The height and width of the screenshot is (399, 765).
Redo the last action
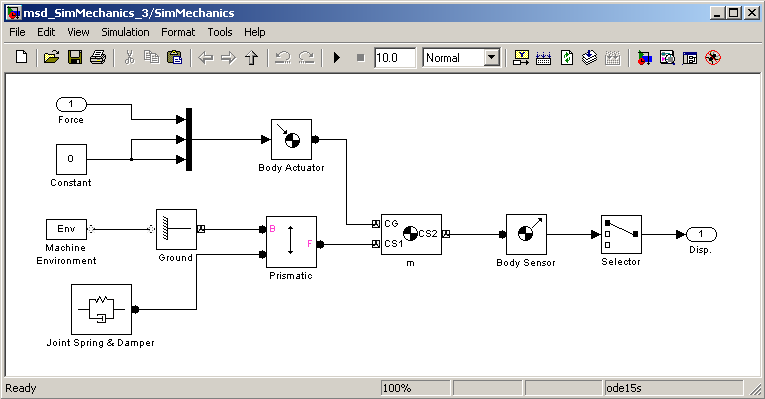306,58
